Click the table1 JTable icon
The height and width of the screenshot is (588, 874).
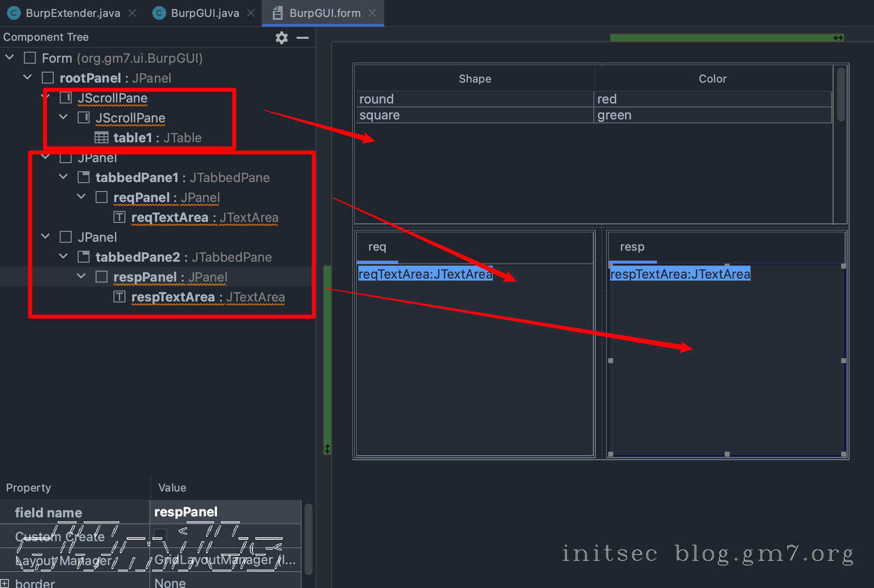click(x=102, y=138)
